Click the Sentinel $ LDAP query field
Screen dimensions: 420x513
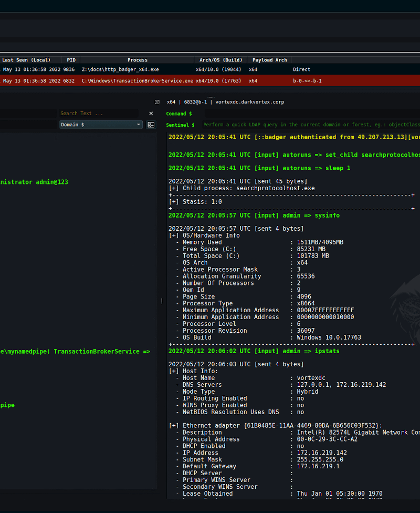(310, 125)
